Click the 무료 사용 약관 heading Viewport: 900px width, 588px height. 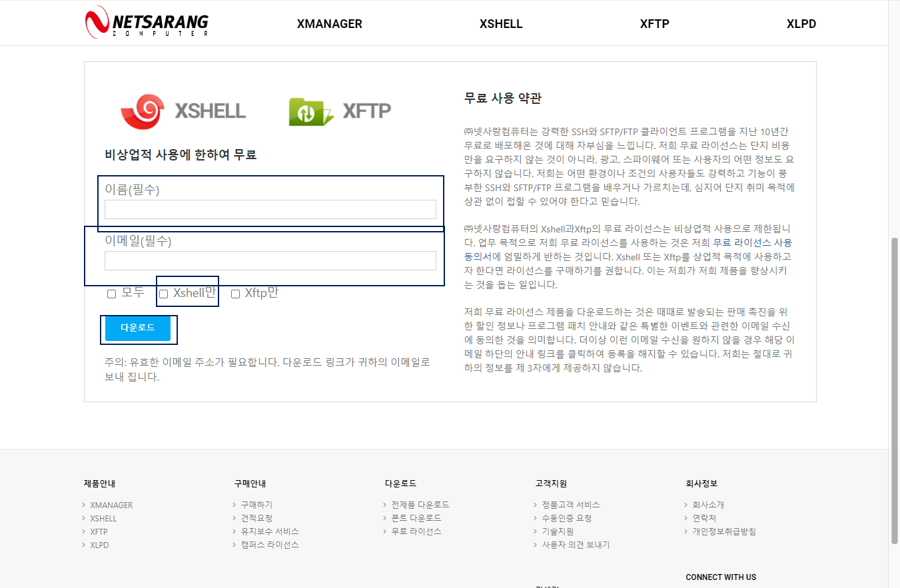pyautogui.click(x=503, y=99)
